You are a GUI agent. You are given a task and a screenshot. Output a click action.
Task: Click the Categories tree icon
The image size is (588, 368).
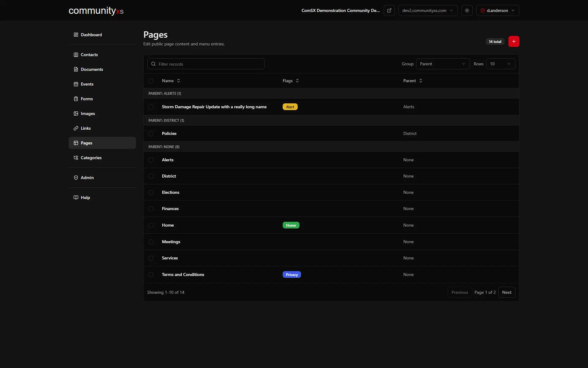76,158
